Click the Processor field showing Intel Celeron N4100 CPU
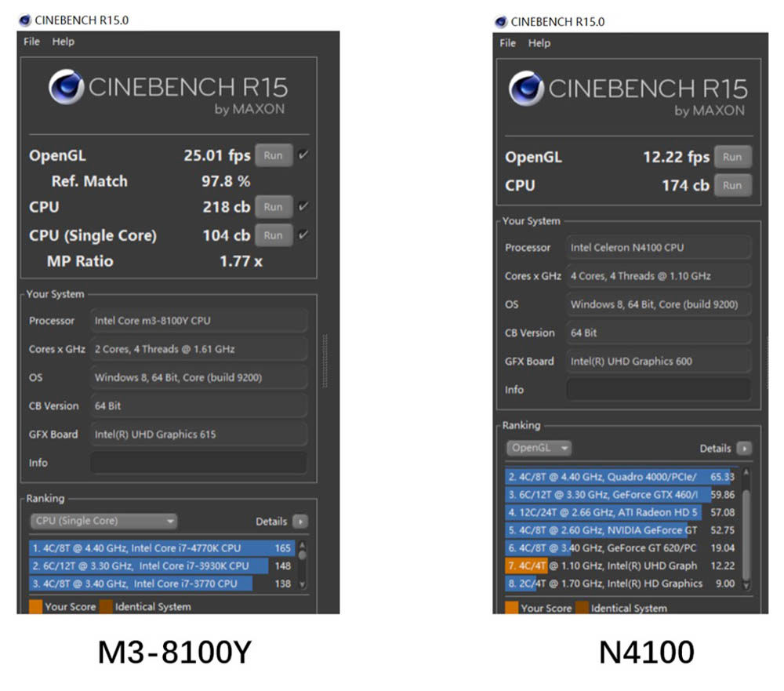 point(659,248)
